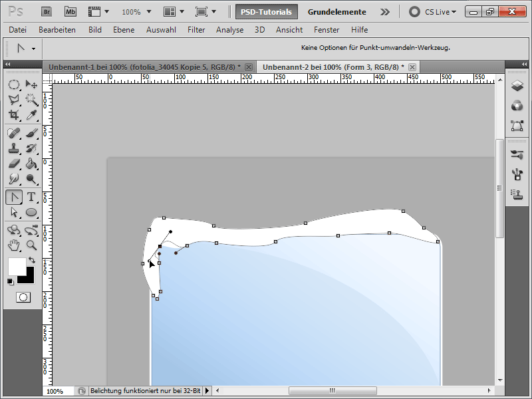Screen dimensions: 532x399
Task: Select the Eyedropper tool
Action: pos(31,114)
